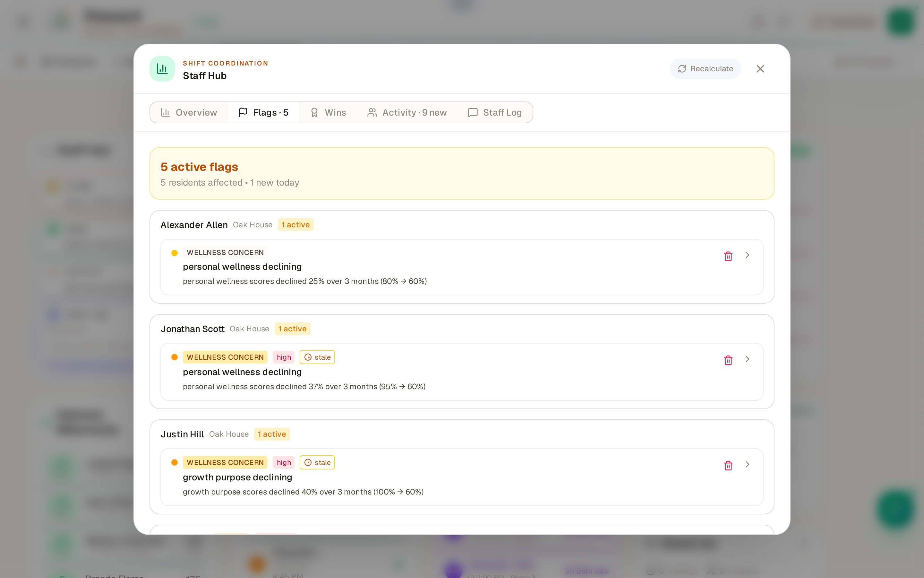This screenshot has height=578, width=924.
Task: Click the 5 active flags heading
Action: tap(199, 167)
